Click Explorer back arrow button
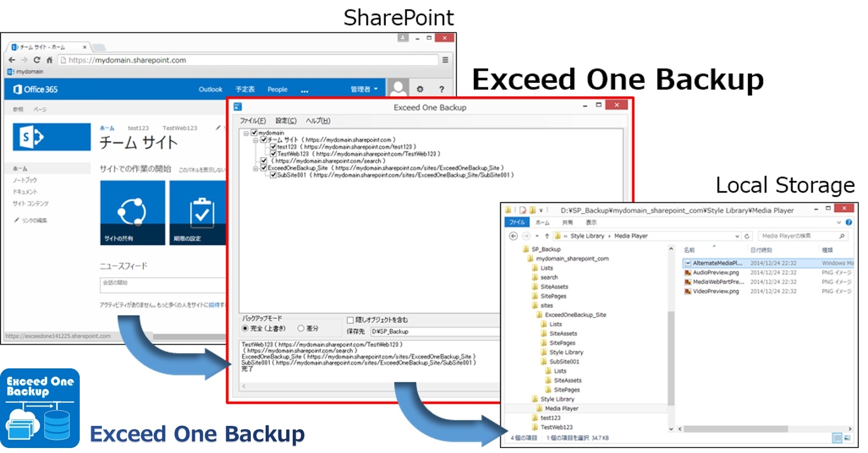Viewport: 868px width, 453px height. 513,236
